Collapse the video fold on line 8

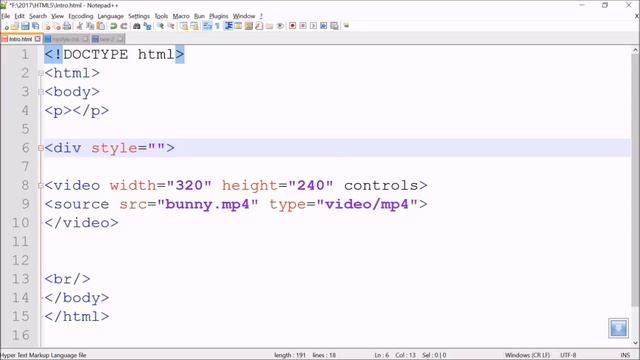tap(41, 186)
